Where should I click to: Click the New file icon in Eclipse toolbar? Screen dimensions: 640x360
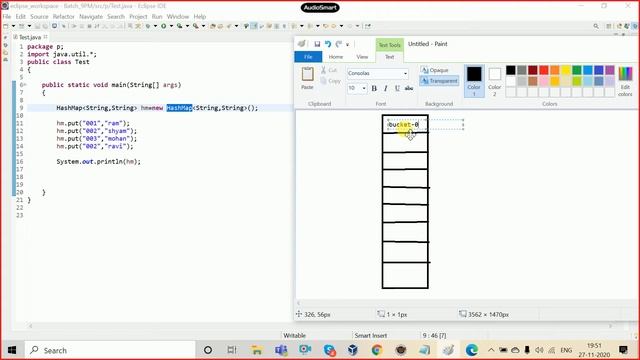[6, 26]
